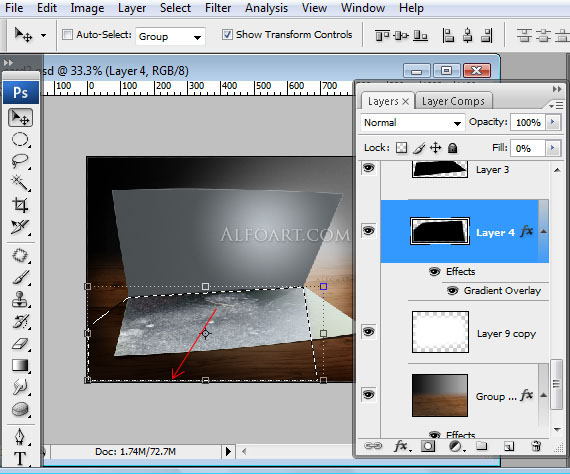Add layer mask from Layers panel footer

[x=428, y=446]
